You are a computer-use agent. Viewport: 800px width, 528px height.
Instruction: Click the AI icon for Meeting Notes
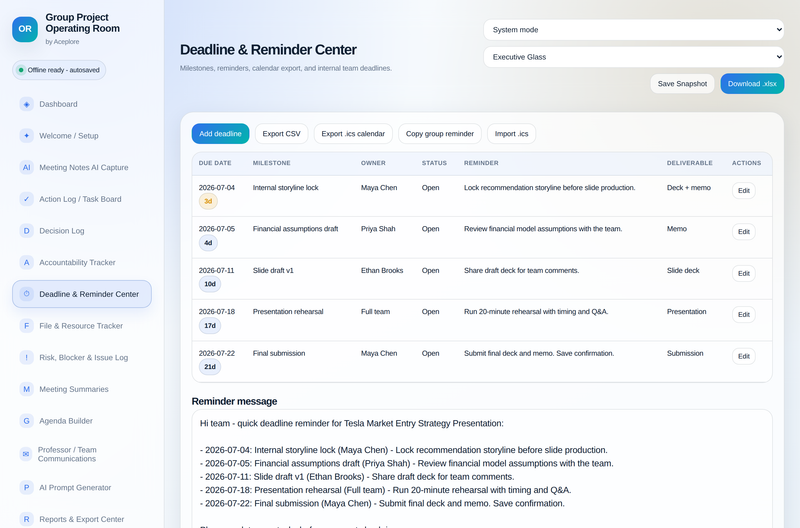coord(27,167)
